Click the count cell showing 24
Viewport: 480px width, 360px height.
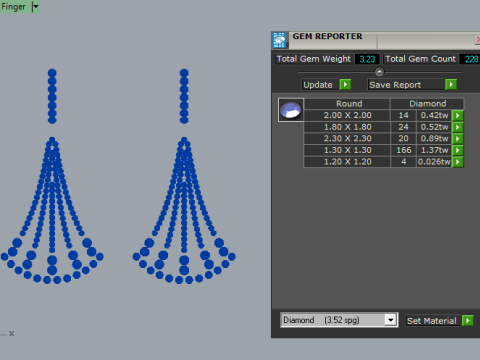click(403, 127)
